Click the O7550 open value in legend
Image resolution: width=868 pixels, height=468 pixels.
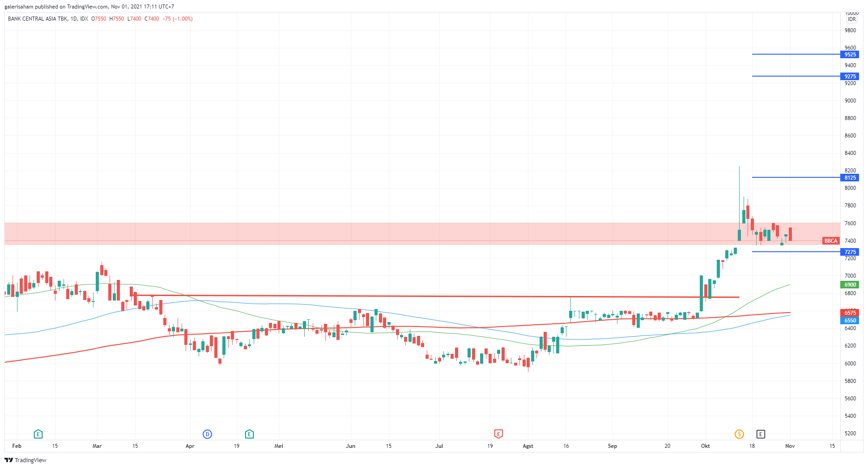99,19
